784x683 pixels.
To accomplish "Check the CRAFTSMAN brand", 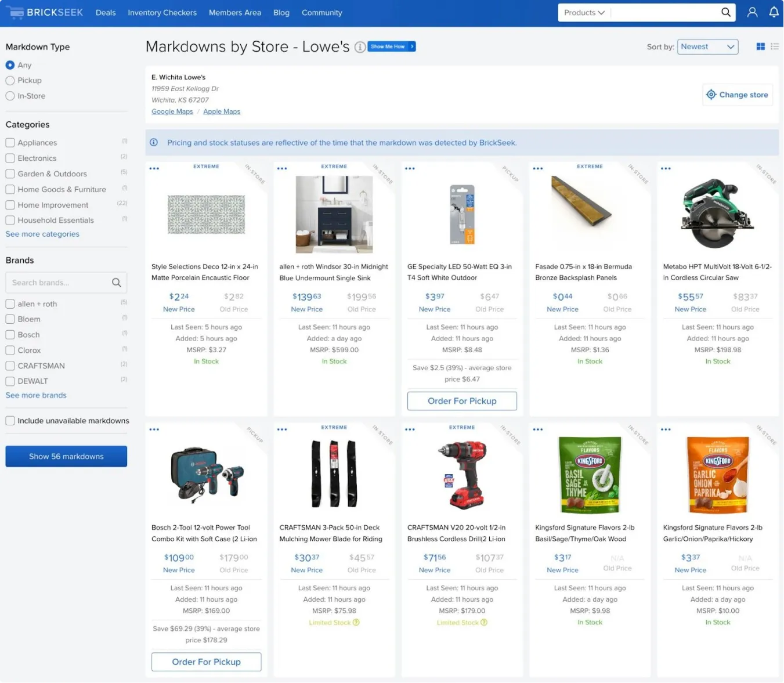I will (x=10, y=366).
